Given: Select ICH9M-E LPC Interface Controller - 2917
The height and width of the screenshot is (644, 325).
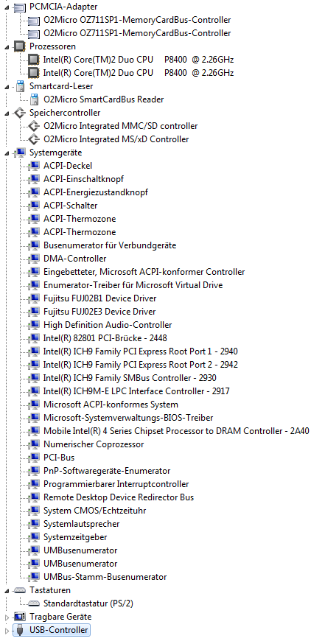Looking at the screenshot, I should click(x=136, y=391).
